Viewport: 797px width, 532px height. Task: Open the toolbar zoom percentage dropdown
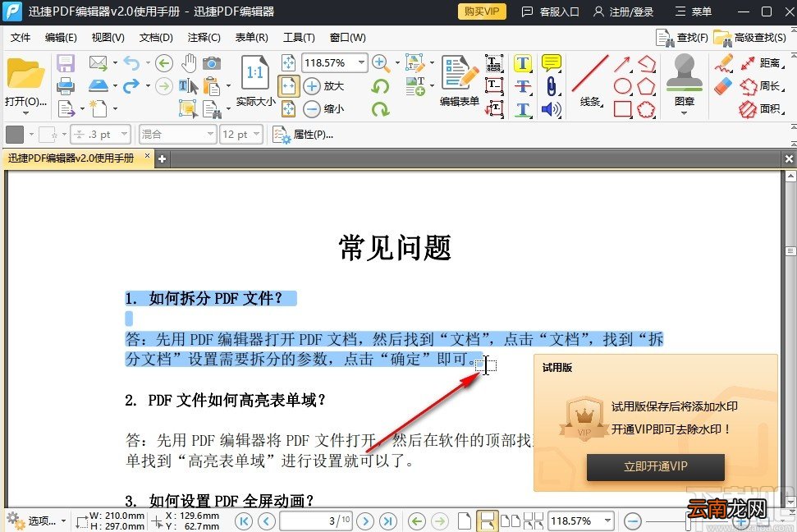pos(361,63)
